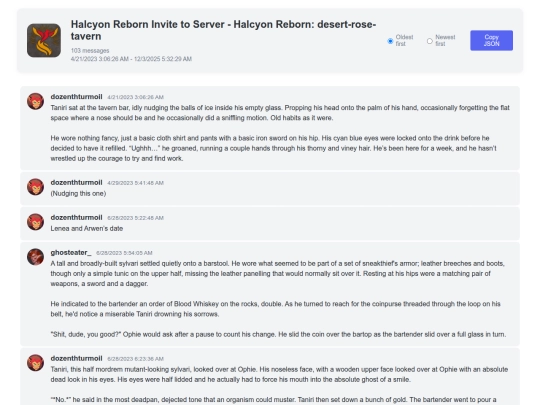Select the Oldest first radio button
540x405 pixels.
(390, 41)
